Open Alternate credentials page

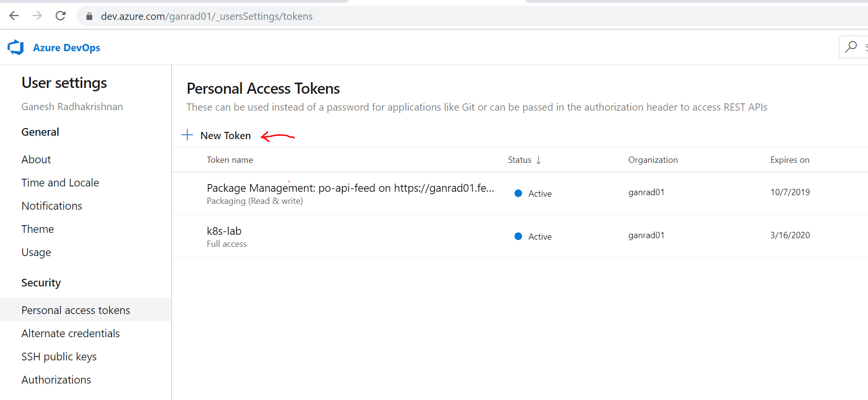(x=71, y=333)
